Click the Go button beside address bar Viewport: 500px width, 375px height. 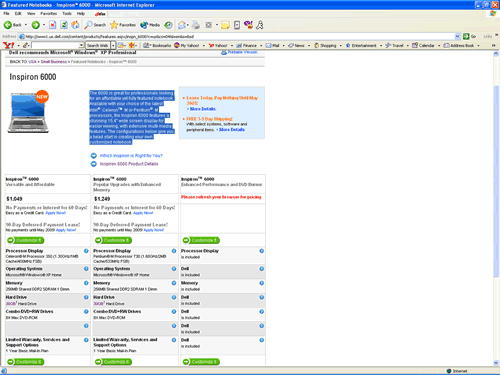pos(470,36)
